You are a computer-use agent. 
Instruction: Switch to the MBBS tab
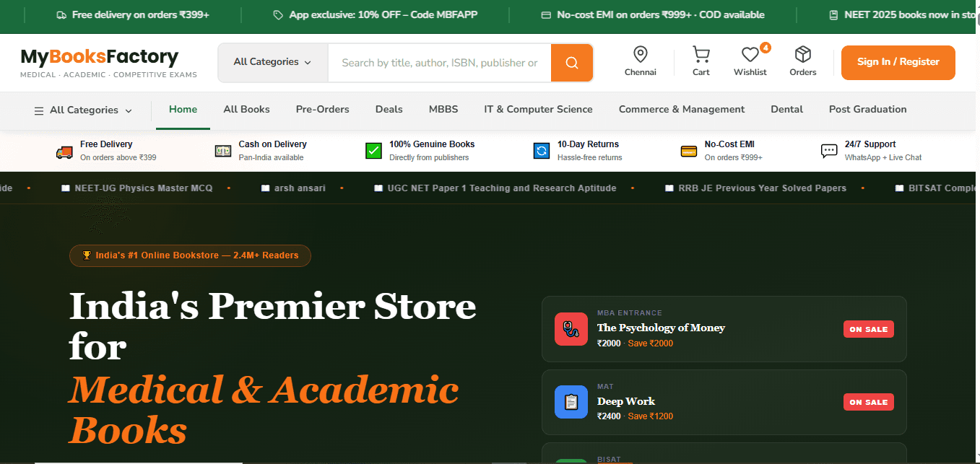pos(443,110)
